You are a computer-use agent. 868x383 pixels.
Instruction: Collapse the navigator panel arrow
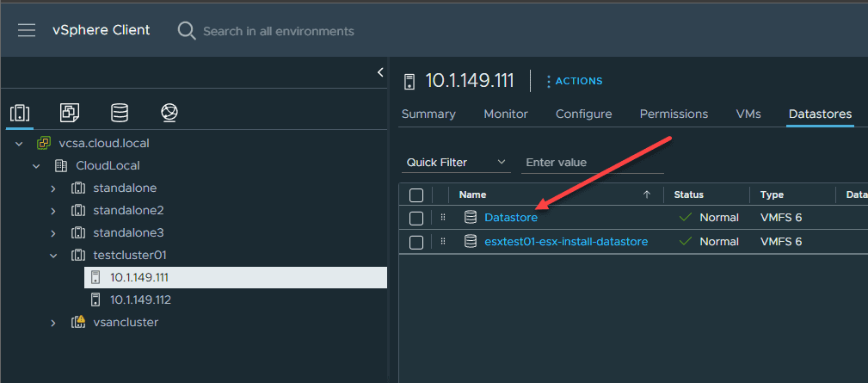pos(380,72)
